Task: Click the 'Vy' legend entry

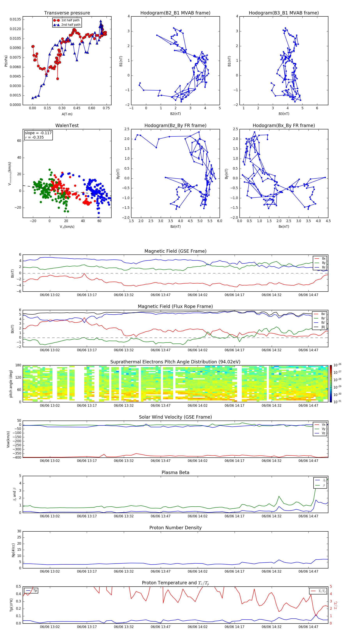Action: pyautogui.click(x=320, y=429)
